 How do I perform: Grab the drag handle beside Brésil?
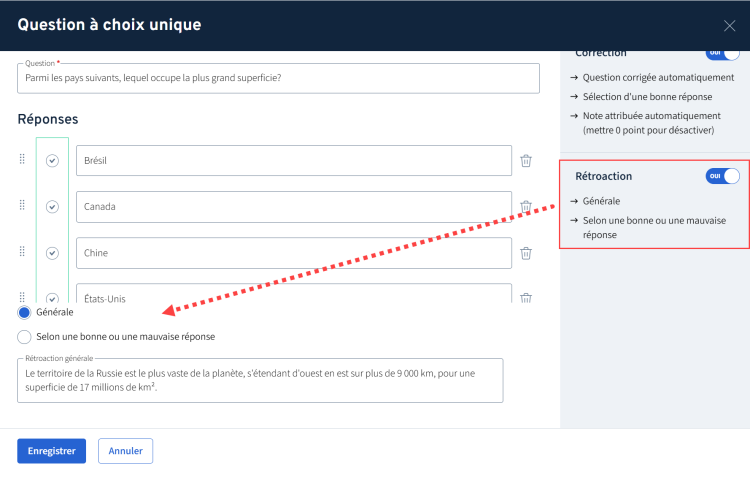(x=22, y=160)
